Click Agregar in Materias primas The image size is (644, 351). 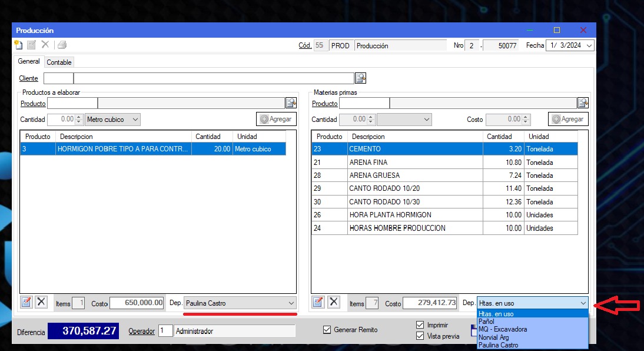(x=568, y=119)
